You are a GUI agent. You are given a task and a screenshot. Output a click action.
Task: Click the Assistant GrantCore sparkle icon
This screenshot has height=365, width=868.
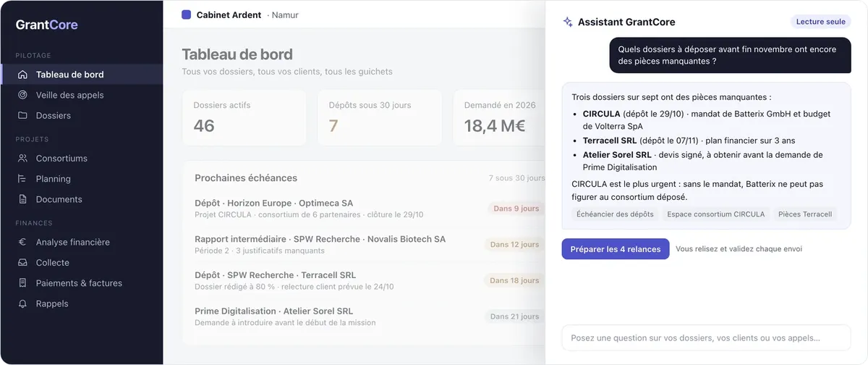coord(568,22)
